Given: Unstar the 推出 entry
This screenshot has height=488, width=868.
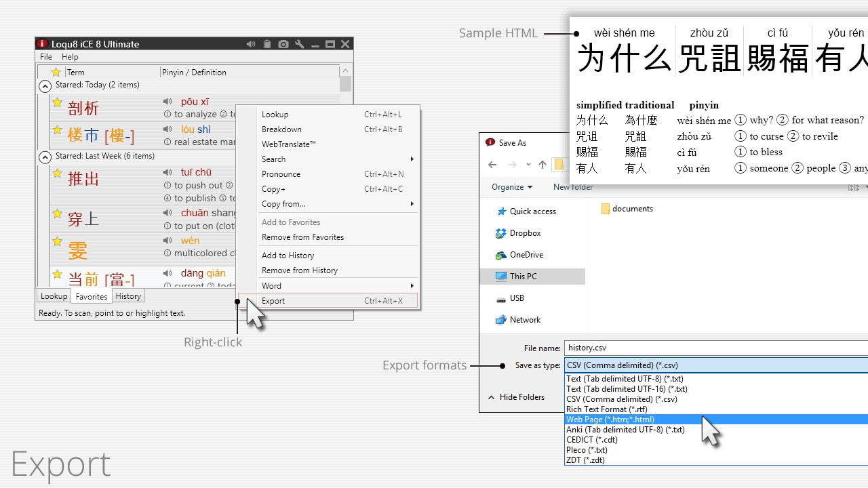Looking at the screenshot, I should click(x=58, y=174).
